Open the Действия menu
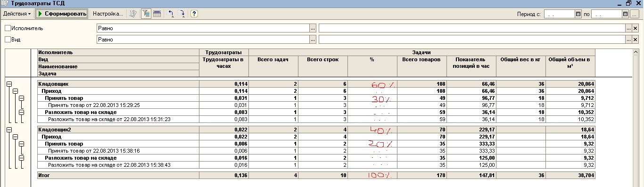Screen dimensions: 644x187 point(17,14)
